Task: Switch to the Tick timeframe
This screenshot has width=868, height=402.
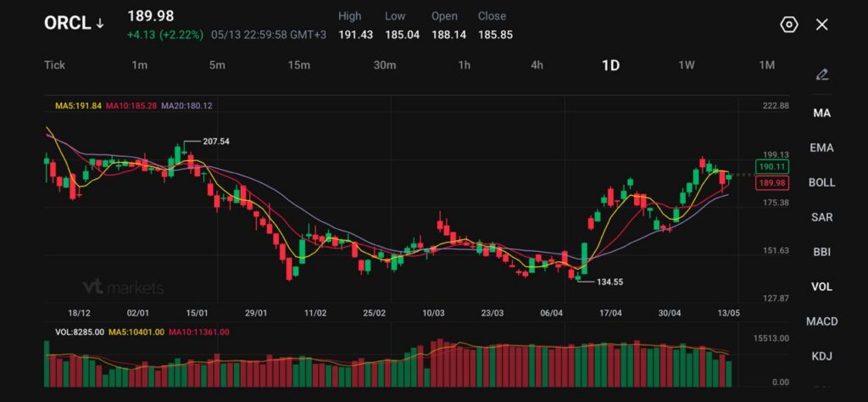Action: coord(55,64)
